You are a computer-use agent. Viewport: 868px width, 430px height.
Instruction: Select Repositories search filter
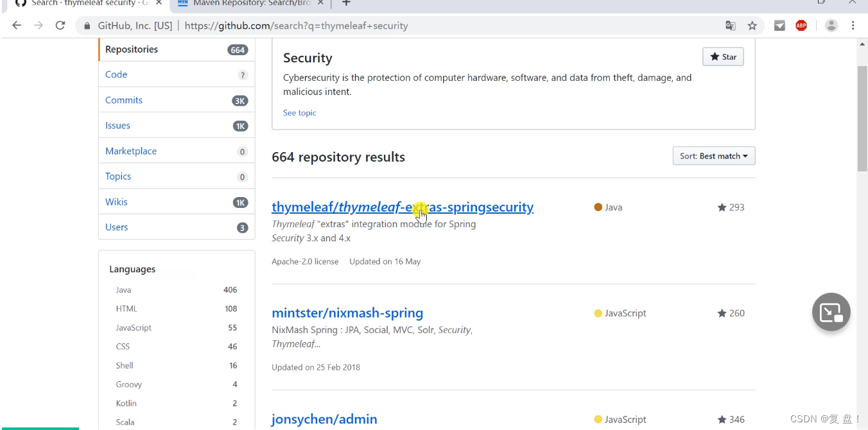[176, 49]
